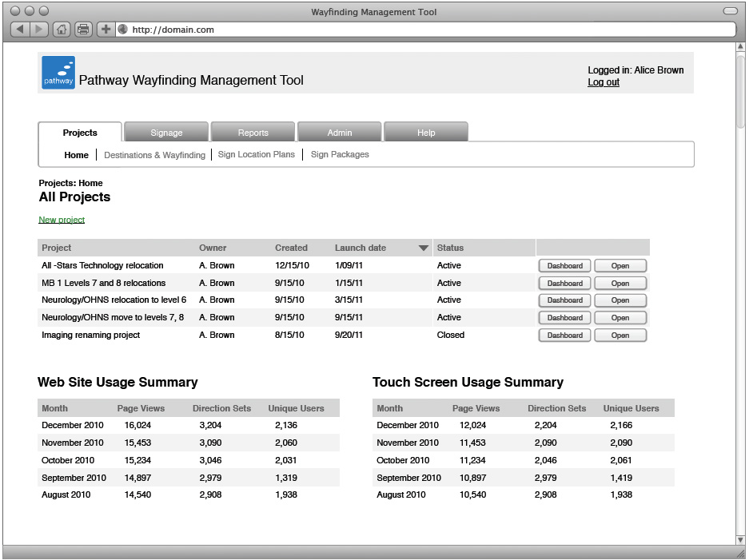Click the Log out link
Image resolution: width=749 pixels, height=560 pixels.
click(x=603, y=82)
